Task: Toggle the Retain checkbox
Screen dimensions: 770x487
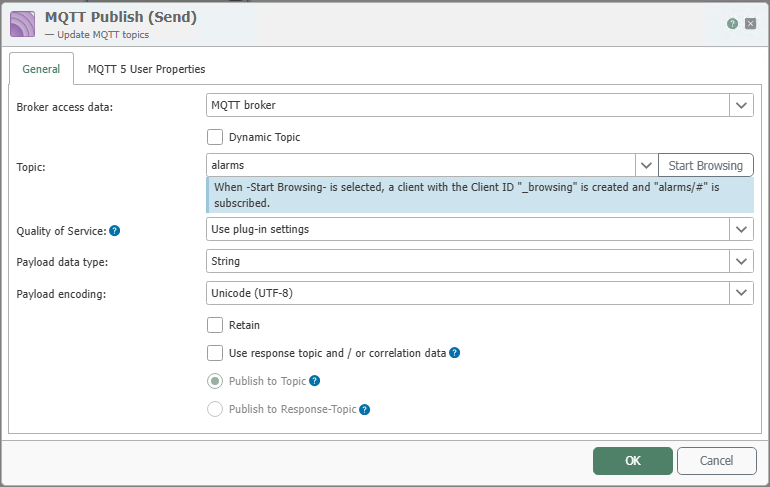Action: click(215, 325)
